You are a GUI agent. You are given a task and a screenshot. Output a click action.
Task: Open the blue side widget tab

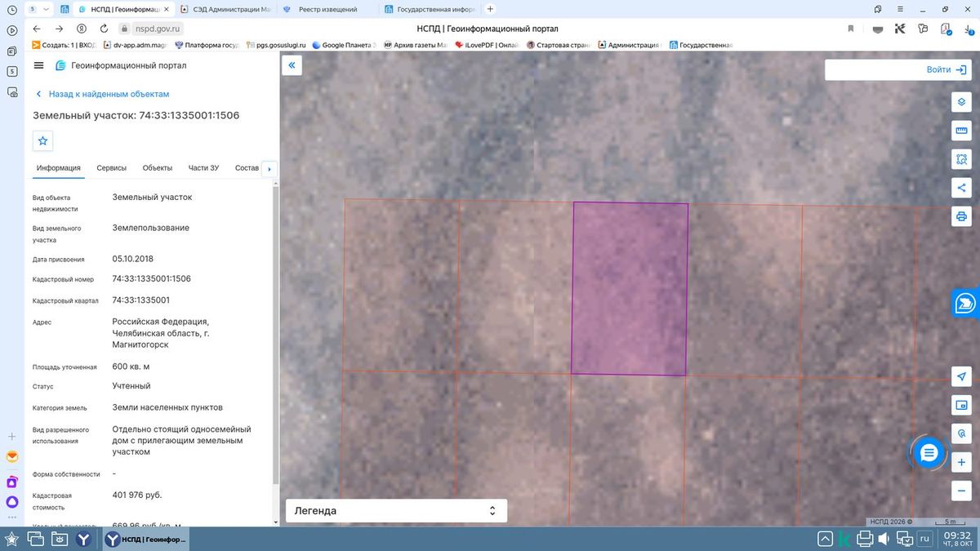click(966, 303)
